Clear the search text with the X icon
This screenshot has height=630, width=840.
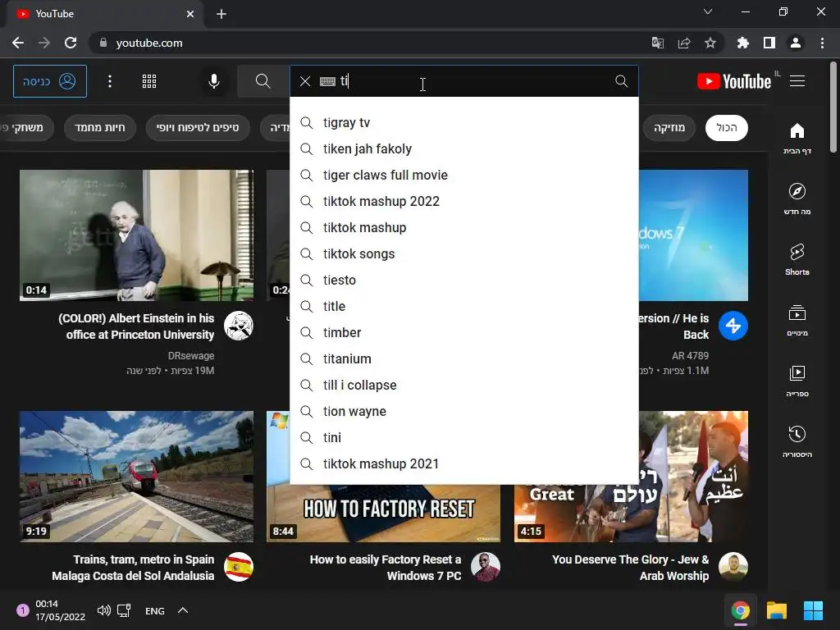pyautogui.click(x=305, y=81)
